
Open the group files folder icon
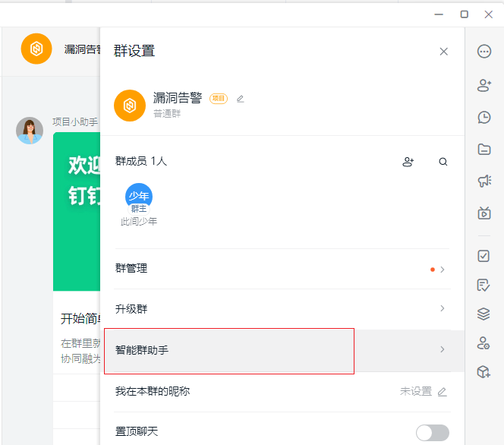coord(484,150)
